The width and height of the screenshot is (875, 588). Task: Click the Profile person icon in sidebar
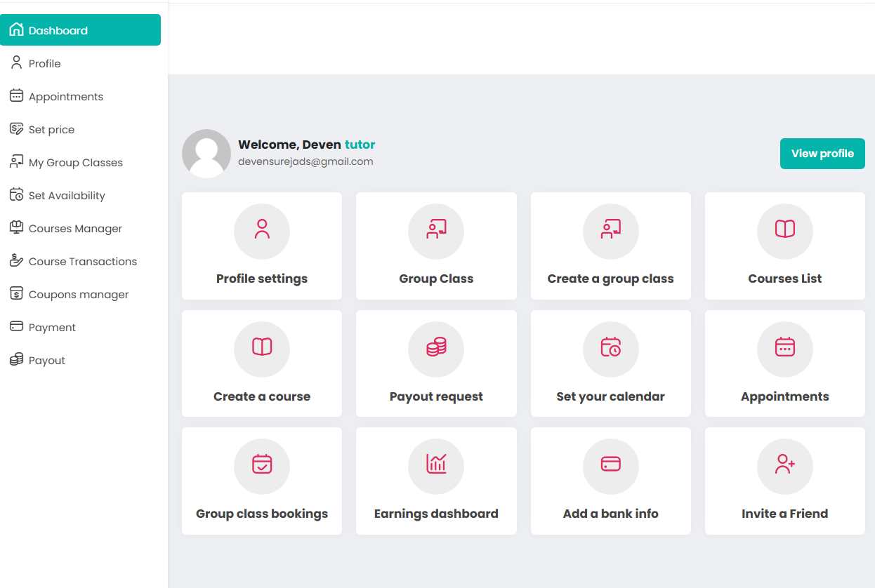tap(16, 63)
